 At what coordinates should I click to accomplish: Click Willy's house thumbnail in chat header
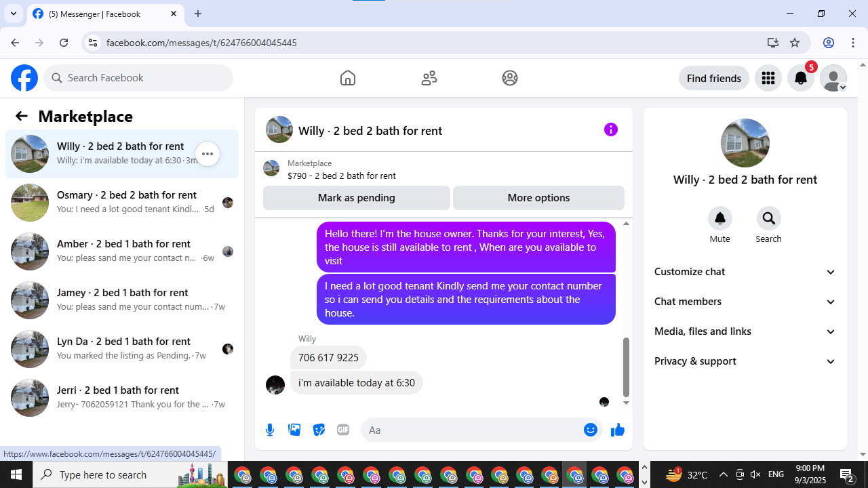tap(279, 129)
